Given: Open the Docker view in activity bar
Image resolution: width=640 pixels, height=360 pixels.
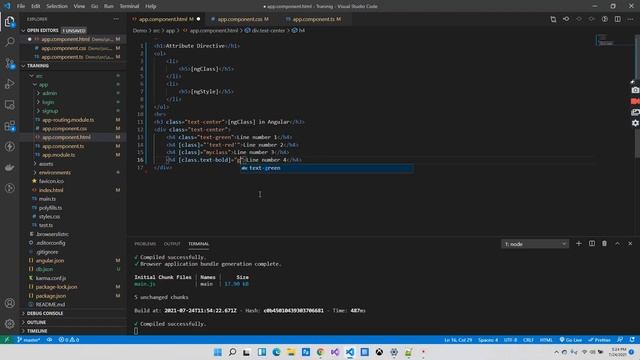Looking at the screenshot, I should click(x=9, y=167).
